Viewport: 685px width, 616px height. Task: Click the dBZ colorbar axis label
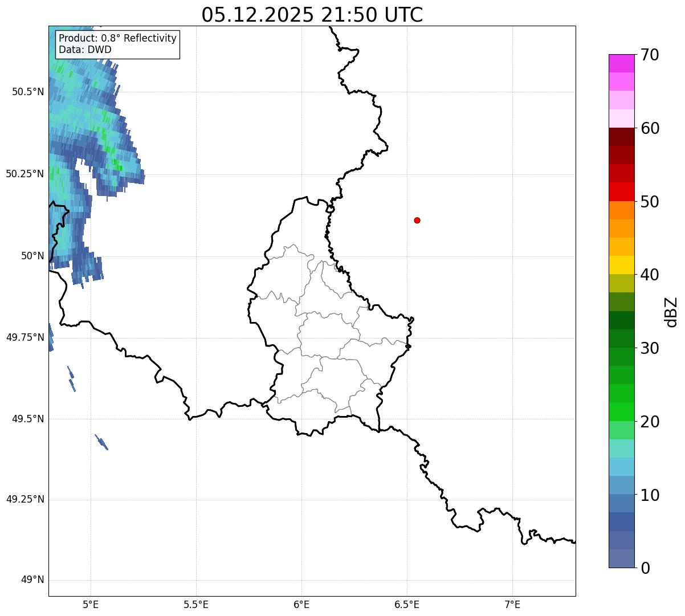[x=671, y=312]
